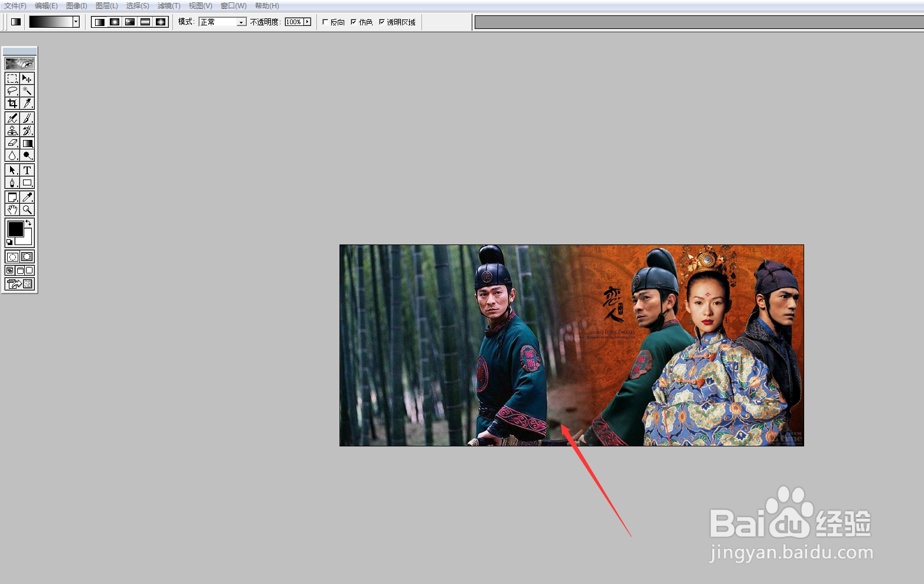Select the Eraser tool

[12, 143]
